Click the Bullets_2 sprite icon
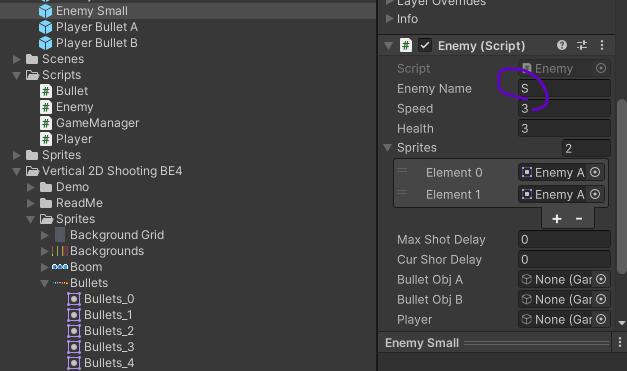 pyautogui.click(x=74, y=331)
